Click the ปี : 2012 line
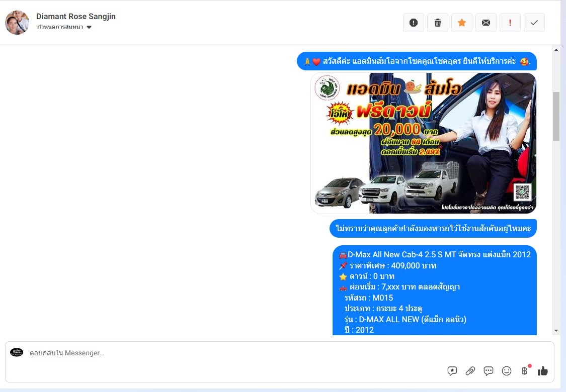The image size is (566, 392). tap(359, 330)
